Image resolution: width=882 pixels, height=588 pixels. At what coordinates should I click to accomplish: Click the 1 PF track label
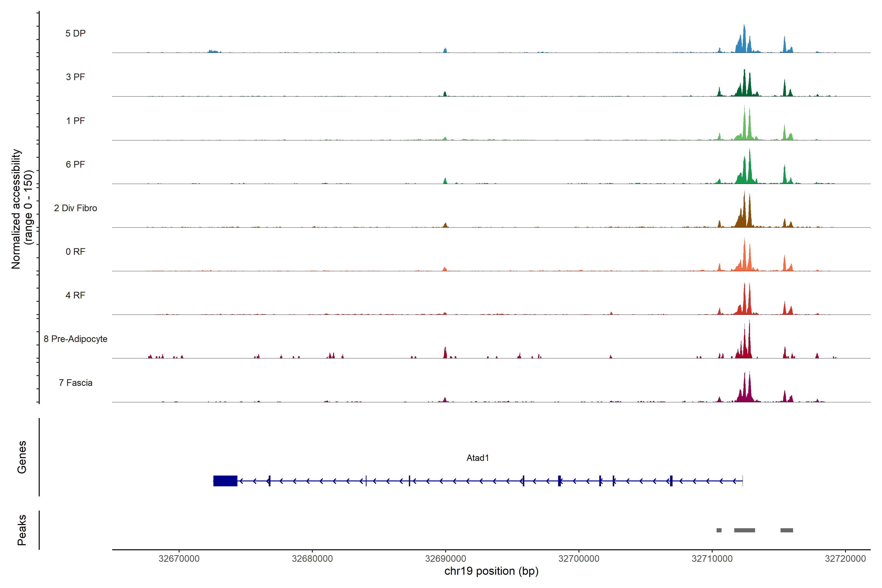[75, 121]
